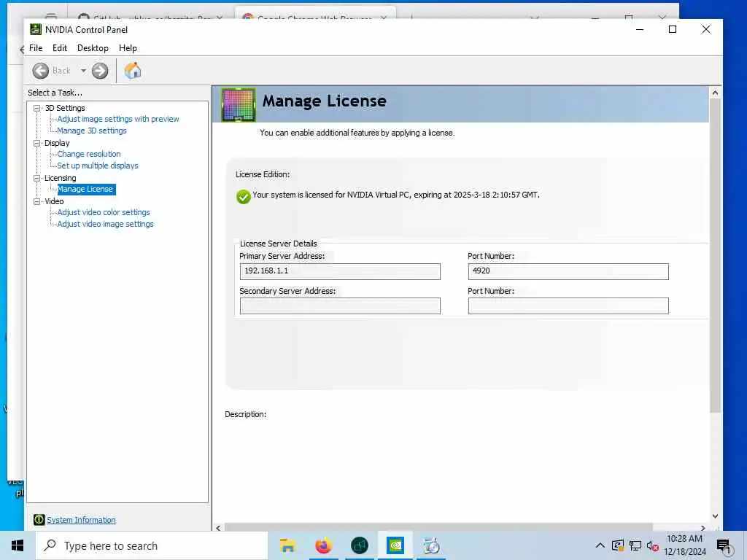Click the horizontal scrollbar right arrow

coord(703,528)
